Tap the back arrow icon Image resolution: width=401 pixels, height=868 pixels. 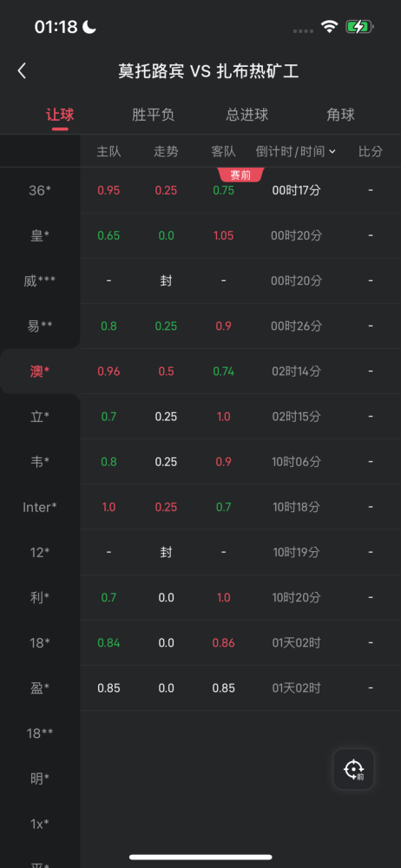(x=22, y=71)
